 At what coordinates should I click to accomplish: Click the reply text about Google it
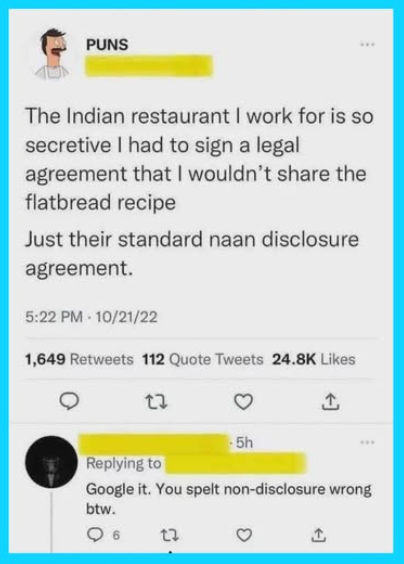pos(228,499)
